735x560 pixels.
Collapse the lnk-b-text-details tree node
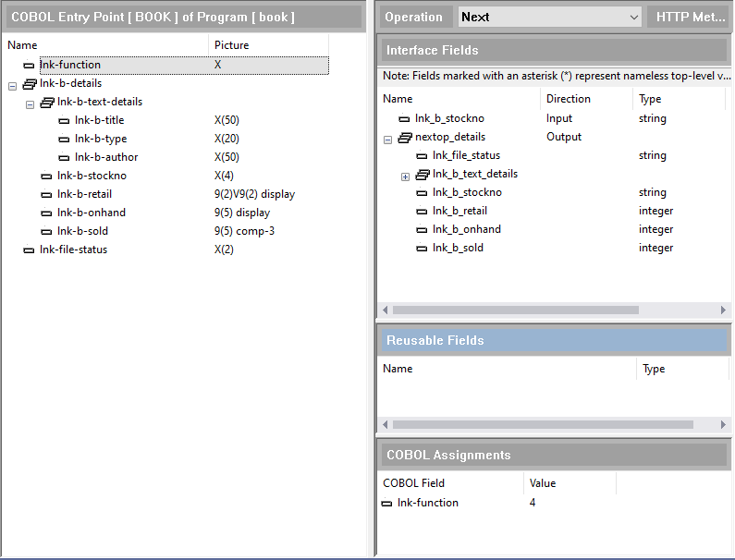(x=30, y=103)
